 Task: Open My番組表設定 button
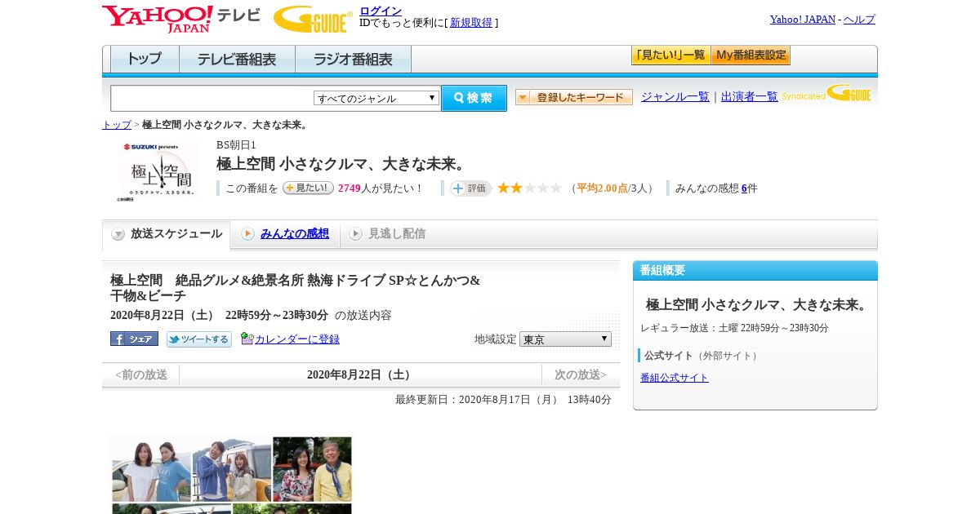click(x=751, y=55)
